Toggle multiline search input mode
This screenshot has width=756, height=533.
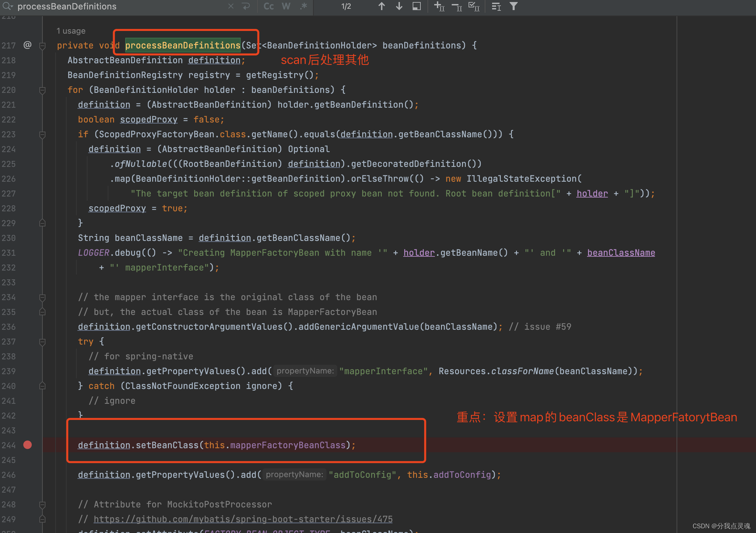246,6
